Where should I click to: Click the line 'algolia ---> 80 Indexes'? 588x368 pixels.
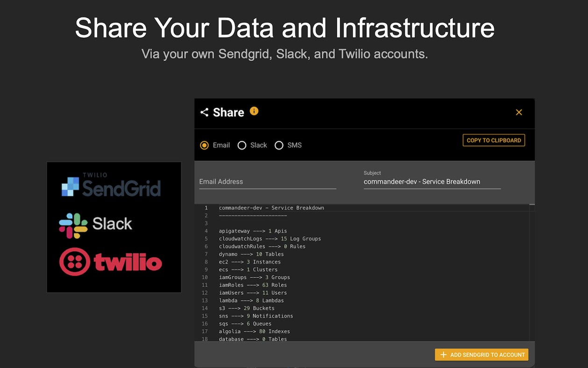[255, 331]
